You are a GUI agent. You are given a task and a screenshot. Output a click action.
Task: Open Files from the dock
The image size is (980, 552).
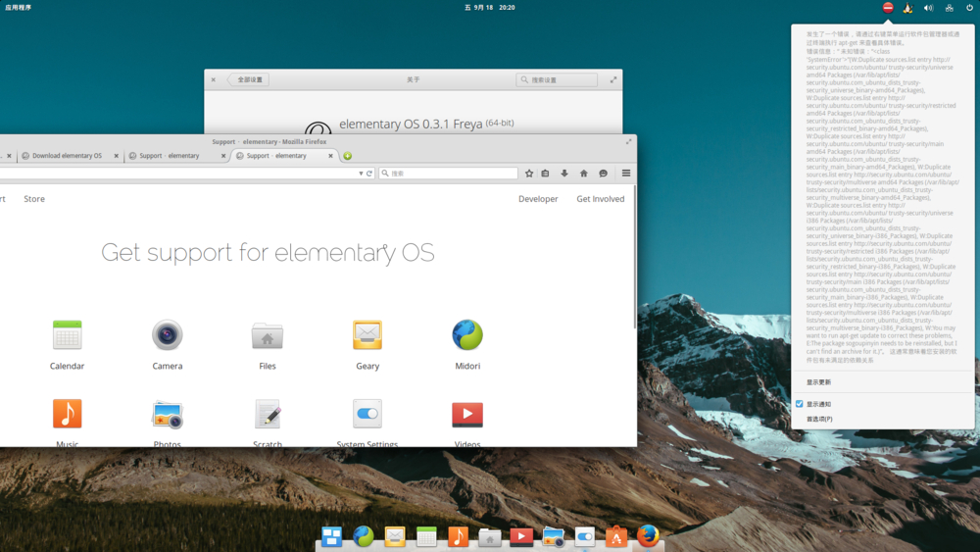[489, 537]
